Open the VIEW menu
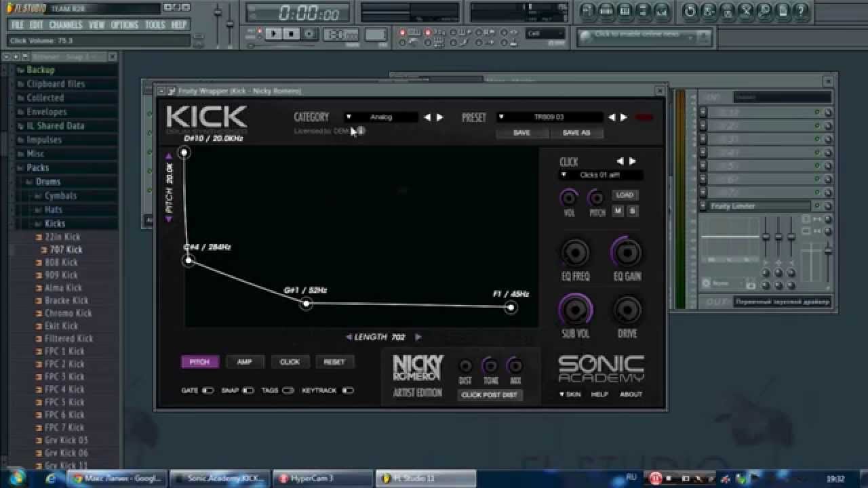 tap(97, 25)
